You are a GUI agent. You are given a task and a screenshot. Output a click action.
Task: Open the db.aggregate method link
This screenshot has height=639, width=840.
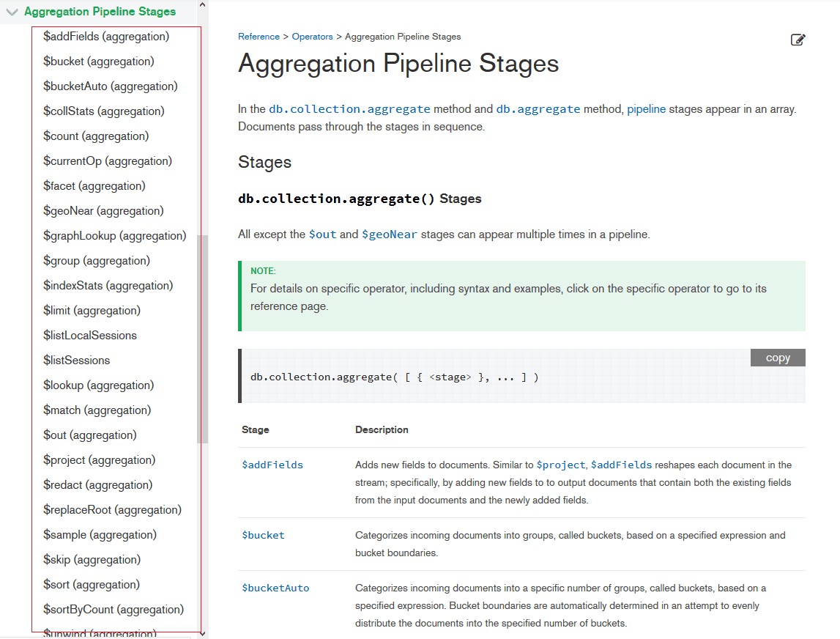[538, 108]
